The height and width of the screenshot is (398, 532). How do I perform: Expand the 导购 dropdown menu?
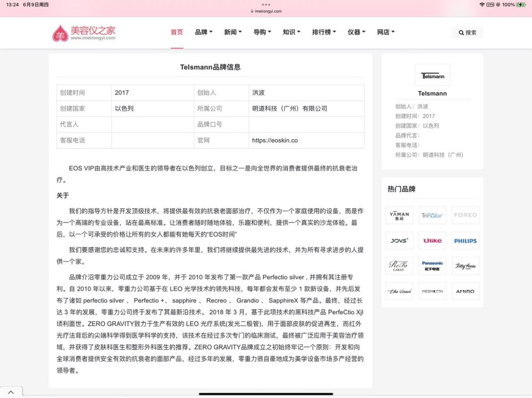pyautogui.click(x=262, y=32)
